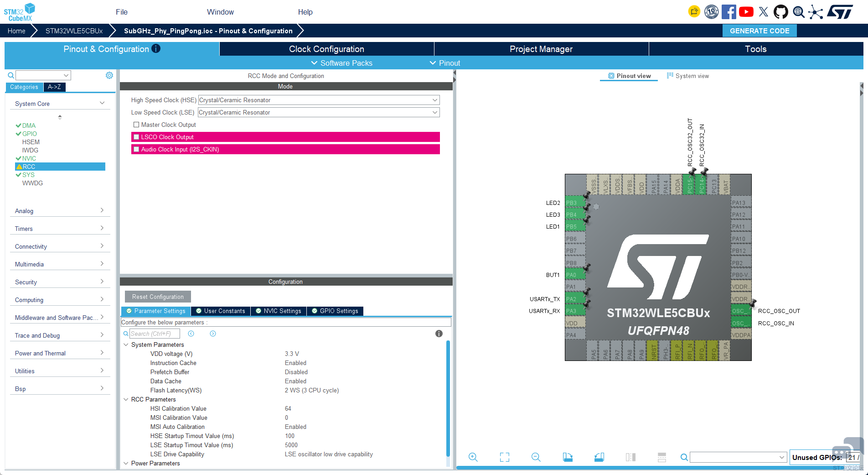This screenshot has width=868, height=475.
Task: Expand the Timers category
Action: [x=60, y=229]
